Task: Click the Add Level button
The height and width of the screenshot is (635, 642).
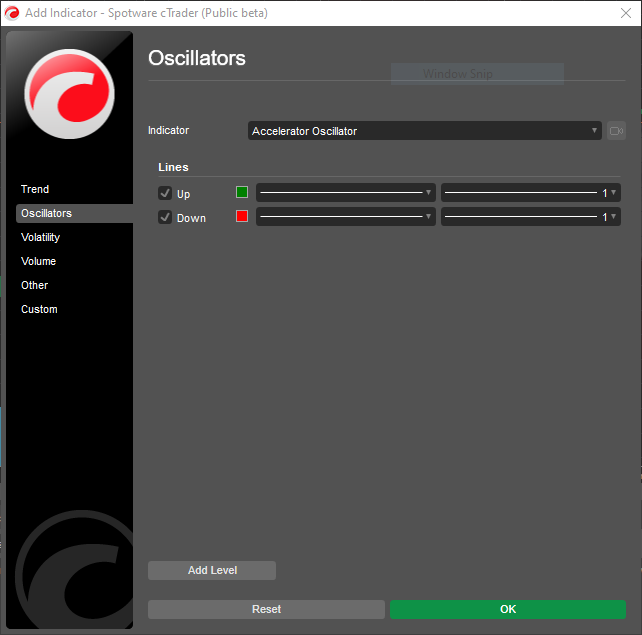Action: tap(212, 570)
